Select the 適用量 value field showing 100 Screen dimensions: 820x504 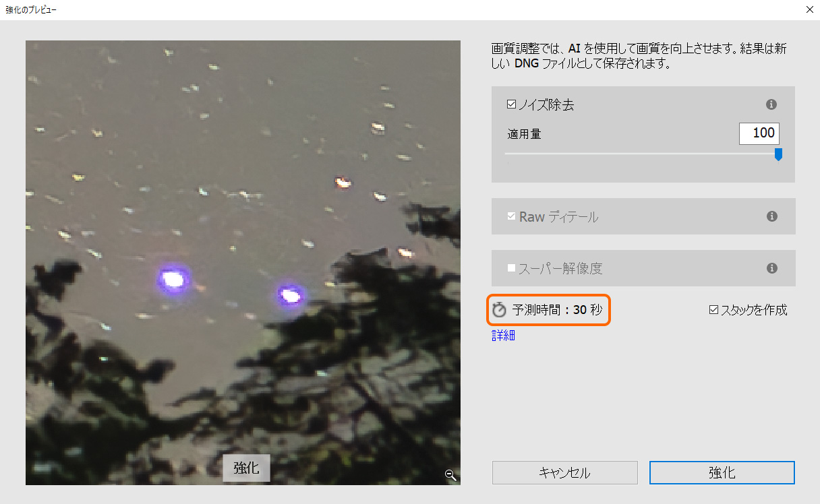click(x=759, y=133)
